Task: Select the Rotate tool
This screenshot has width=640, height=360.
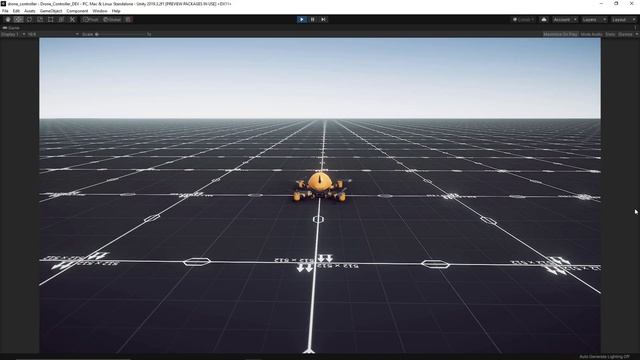Action: coord(29,20)
